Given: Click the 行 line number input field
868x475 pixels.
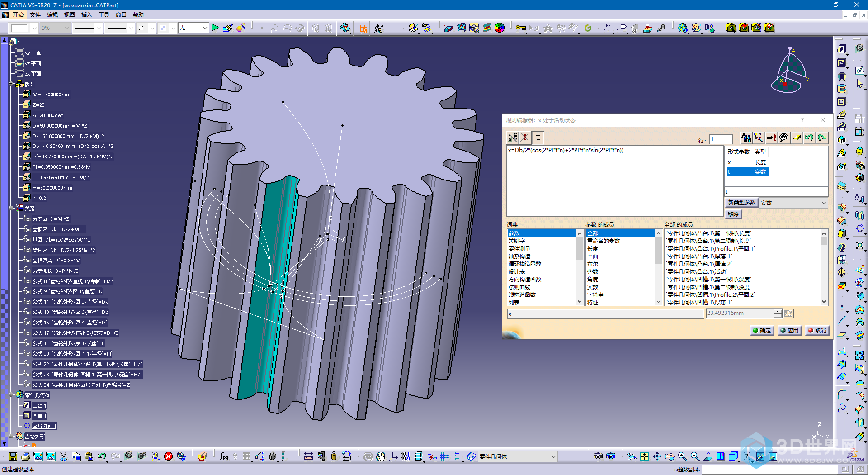Looking at the screenshot, I should [x=721, y=139].
